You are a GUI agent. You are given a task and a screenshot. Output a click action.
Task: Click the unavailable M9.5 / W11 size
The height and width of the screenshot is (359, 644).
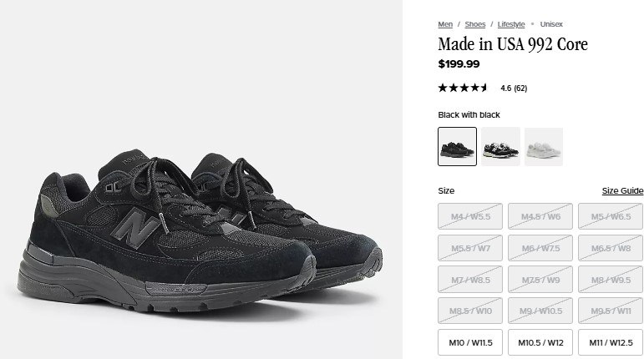611,311
